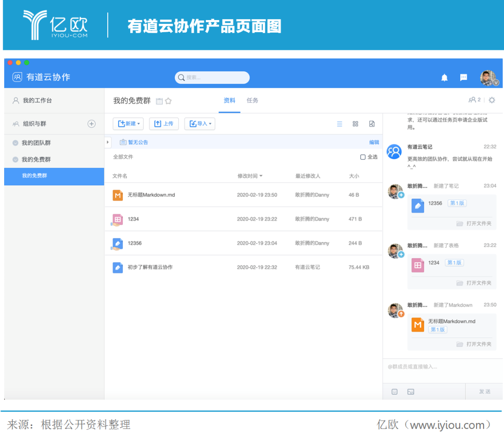
Task: Insert an image in chat
Action: click(x=411, y=392)
